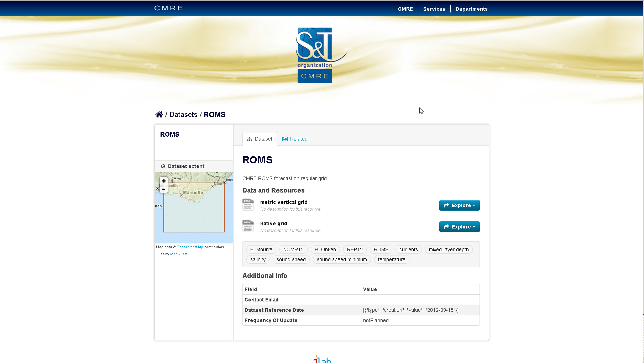Expand Explore dropdown for native grid
The width and height of the screenshot is (644, 363).
pos(459,227)
